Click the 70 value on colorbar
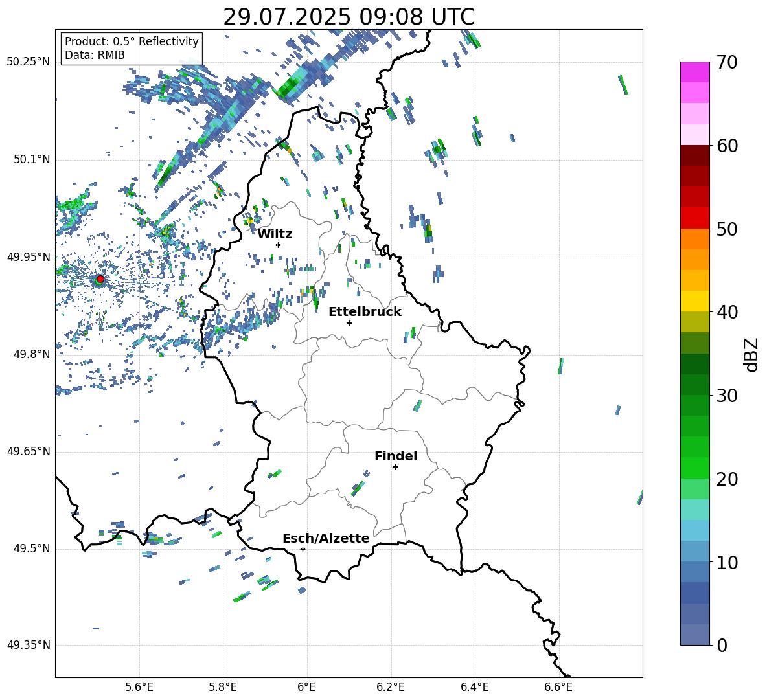Viewport: 767px width, 700px height. [727, 62]
